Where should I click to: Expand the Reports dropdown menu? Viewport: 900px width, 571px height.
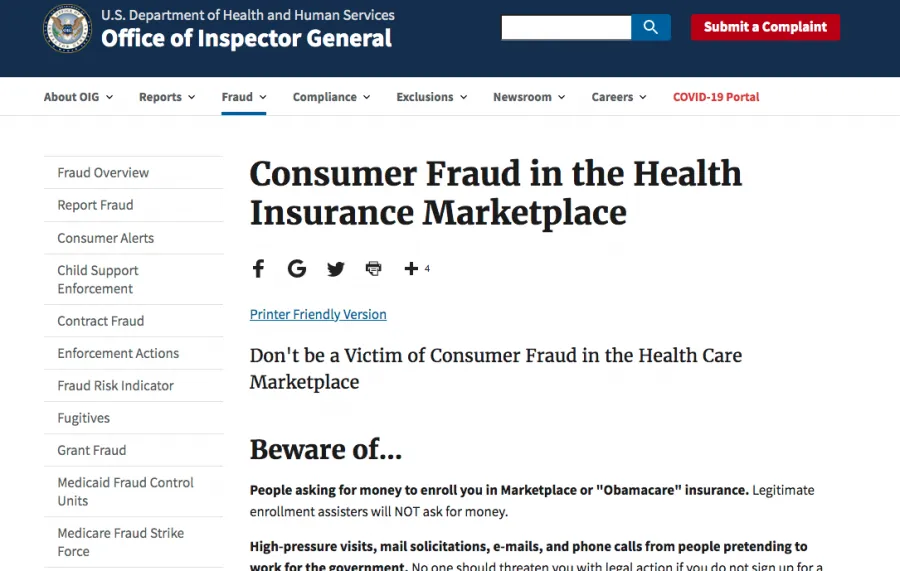click(167, 97)
